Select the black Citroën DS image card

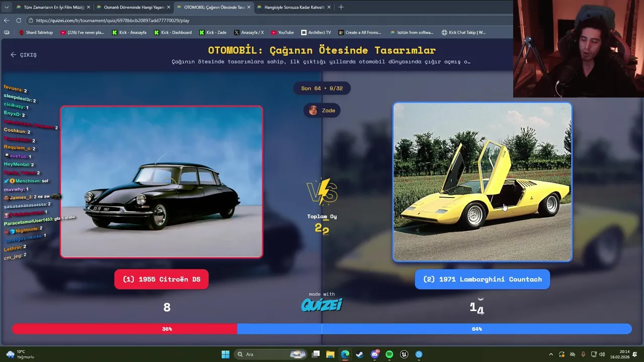162,182
